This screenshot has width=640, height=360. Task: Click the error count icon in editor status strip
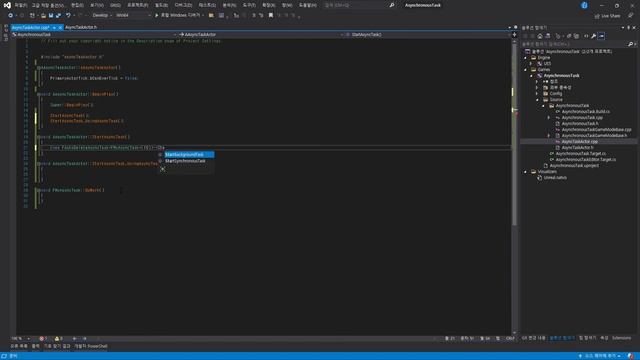coord(41,338)
